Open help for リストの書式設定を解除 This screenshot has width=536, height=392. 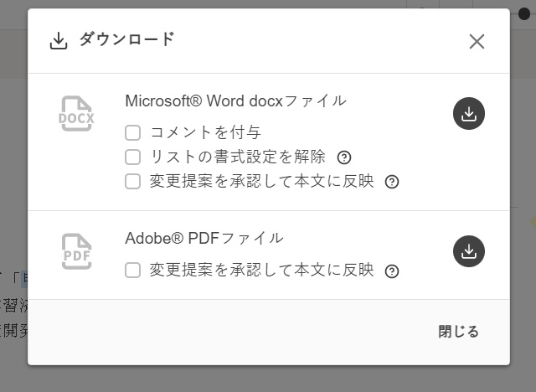click(343, 157)
